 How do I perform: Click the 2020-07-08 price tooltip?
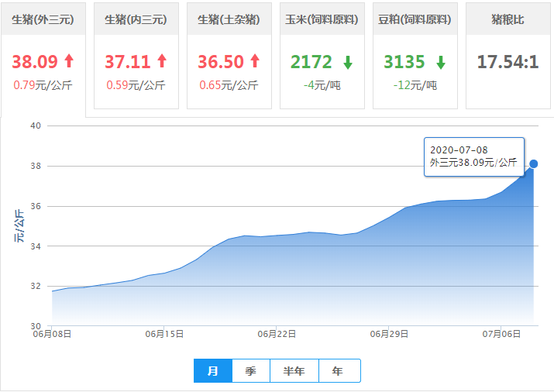(474, 156)
